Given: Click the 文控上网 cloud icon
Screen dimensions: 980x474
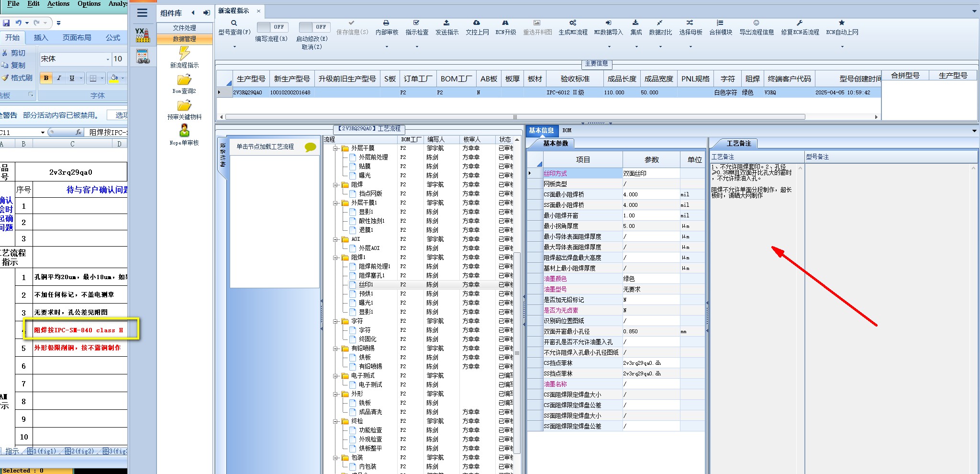Looking at the screenshot, I should coord(477,23).
